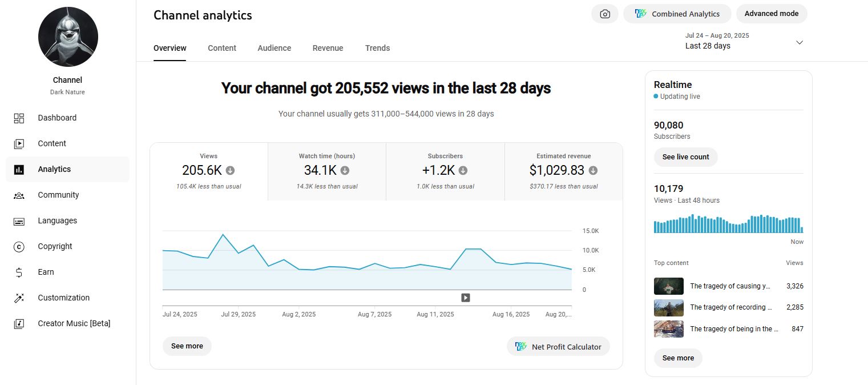Open the Creator Music icon
The height and width of the screenshot is (385, 868).
coord(19,324)
